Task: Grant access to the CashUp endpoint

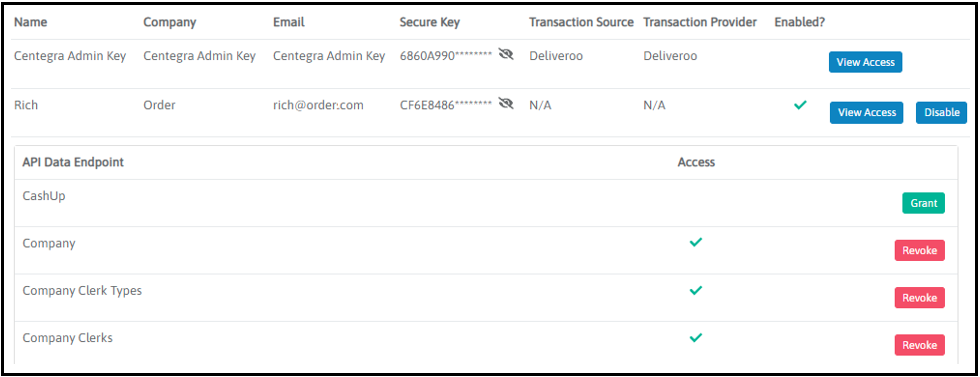Action: click(923, 203)
